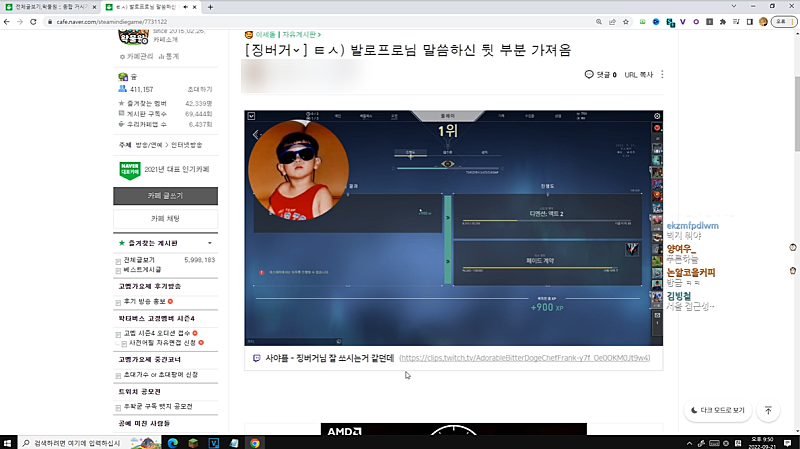Expand the 즐겨찾는 게시판 dropdown arrow
The image size is (800, 449).
coord(210,243)
